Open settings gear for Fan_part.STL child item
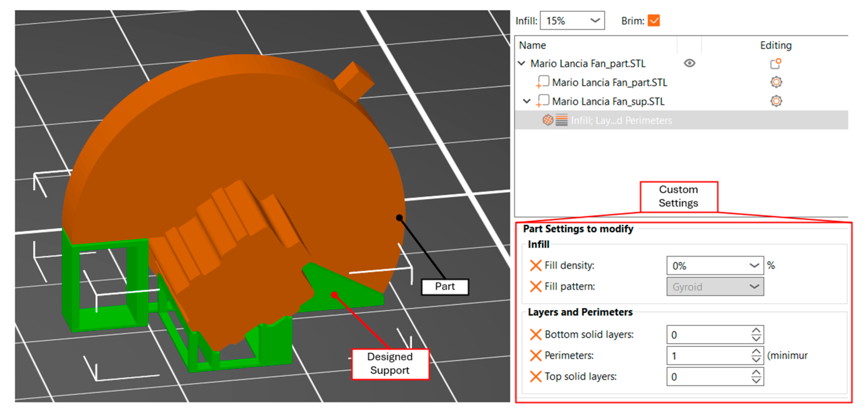This screenshot has height=415, width=868. click(x=776, y=82)
